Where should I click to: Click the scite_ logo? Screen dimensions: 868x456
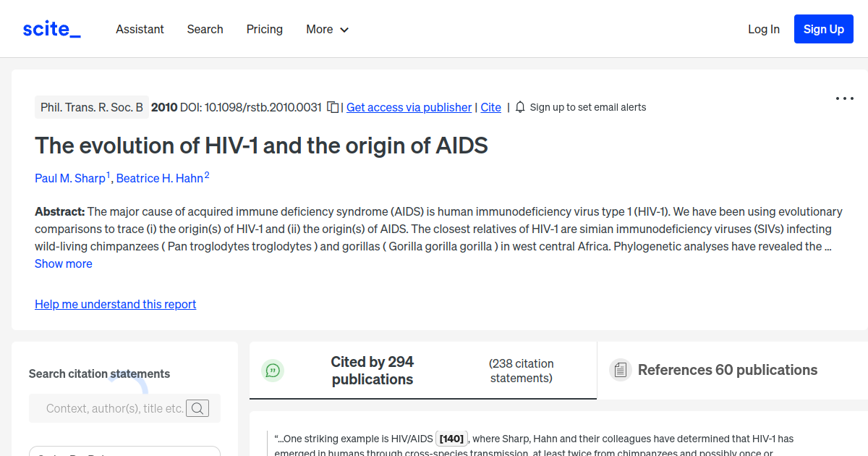tap(51, 28)
